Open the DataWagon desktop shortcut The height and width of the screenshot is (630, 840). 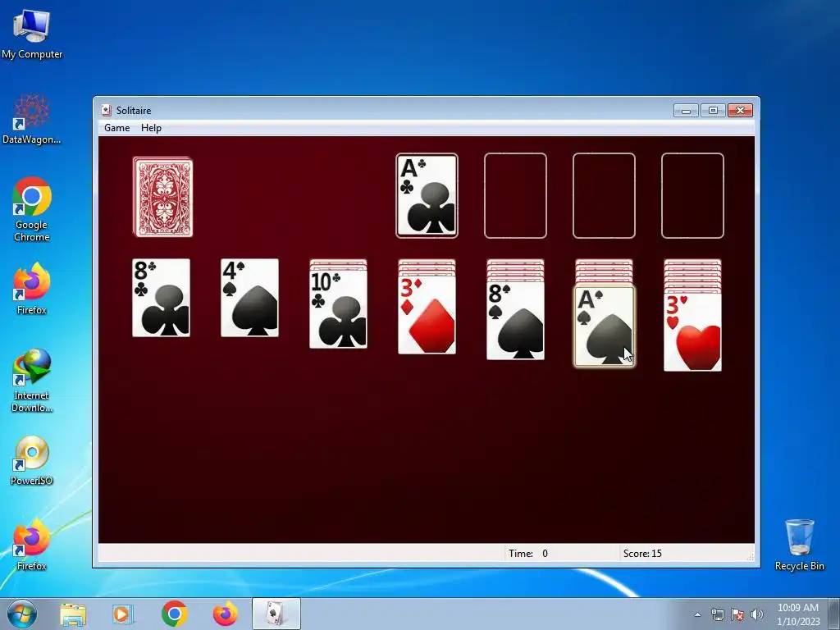(32, 119)
